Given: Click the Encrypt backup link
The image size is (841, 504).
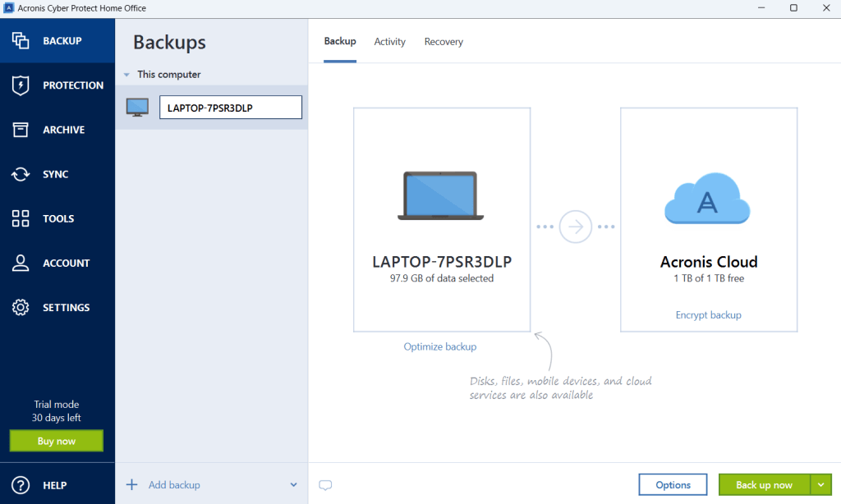Looking at the screenshot, I should 709,315.
